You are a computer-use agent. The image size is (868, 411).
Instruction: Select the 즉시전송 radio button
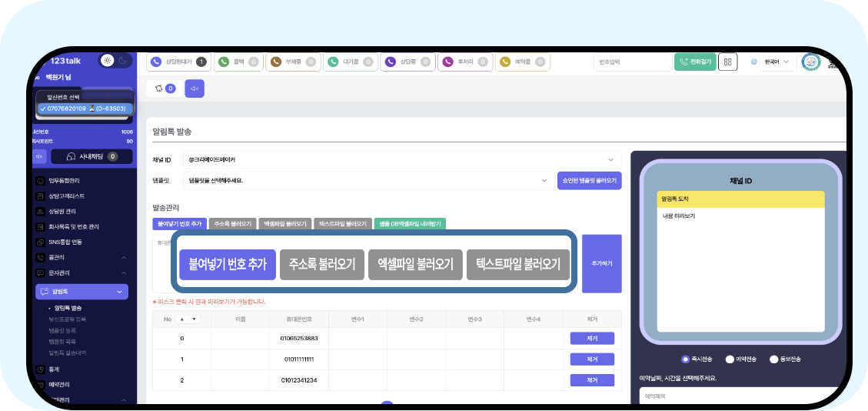[686, 359]
